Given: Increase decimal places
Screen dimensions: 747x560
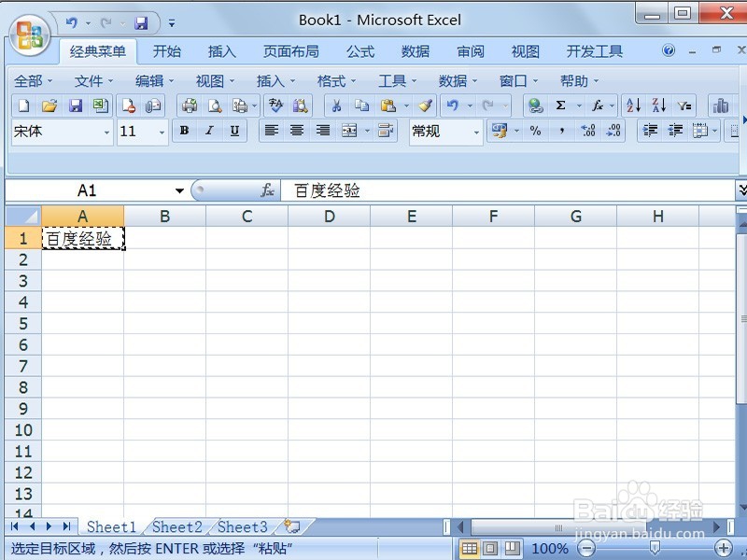Looking at the screenshot, I should [x=588, y=131].
